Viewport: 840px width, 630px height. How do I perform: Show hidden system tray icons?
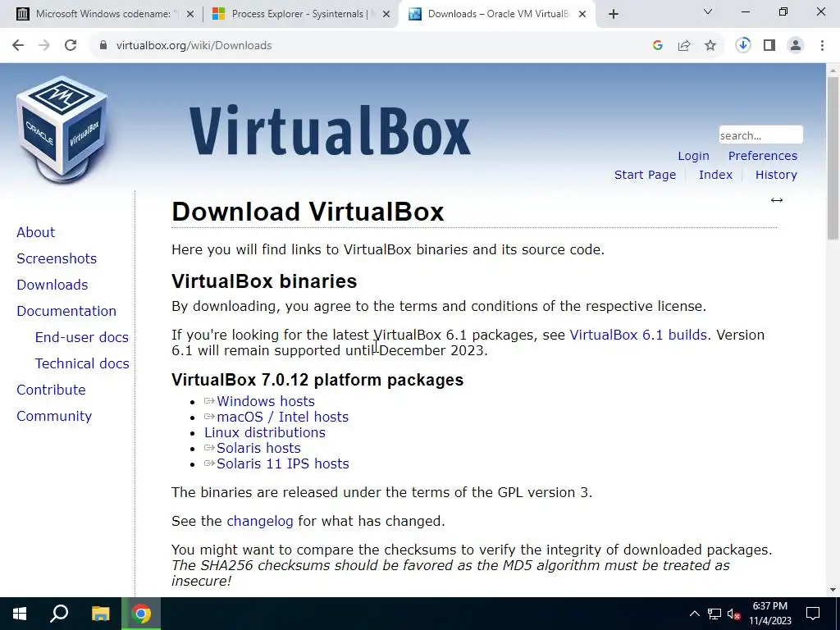click(x=694, y=614)
